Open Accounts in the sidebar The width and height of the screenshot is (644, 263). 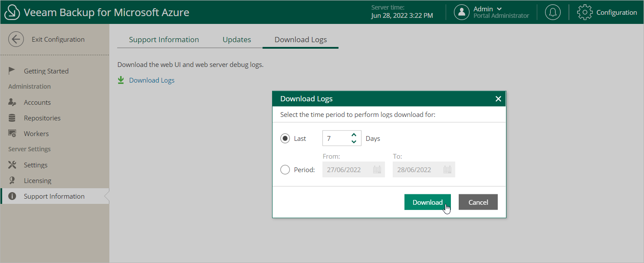55,102
